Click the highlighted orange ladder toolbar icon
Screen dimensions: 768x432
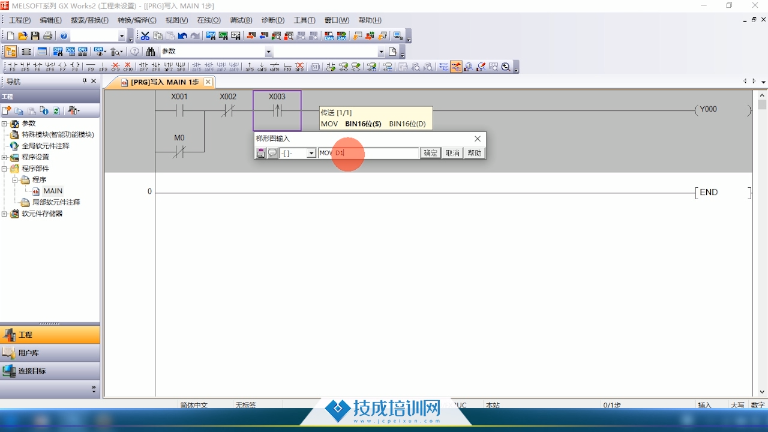tap(456, 67)
